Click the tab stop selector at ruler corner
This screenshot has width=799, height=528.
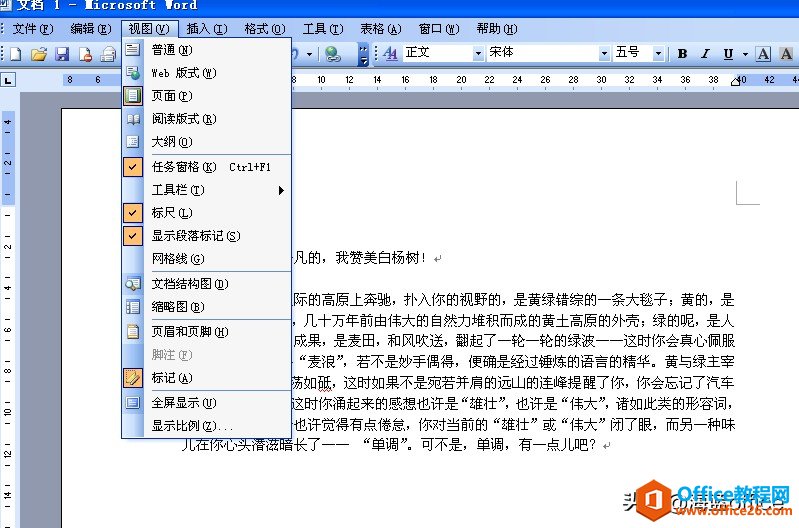tap(8, 80)
